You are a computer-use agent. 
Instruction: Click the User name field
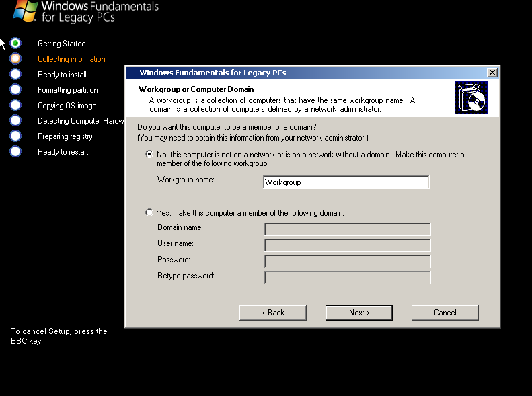click(348, 245)
